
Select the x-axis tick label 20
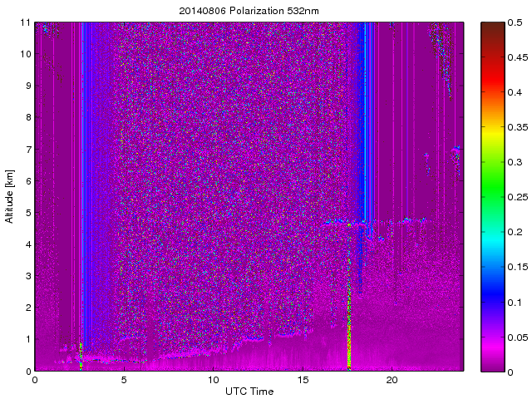click(392, 380)
